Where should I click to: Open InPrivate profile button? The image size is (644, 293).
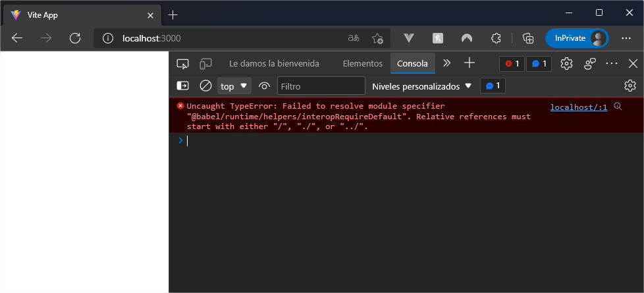[x=577, y=38]
